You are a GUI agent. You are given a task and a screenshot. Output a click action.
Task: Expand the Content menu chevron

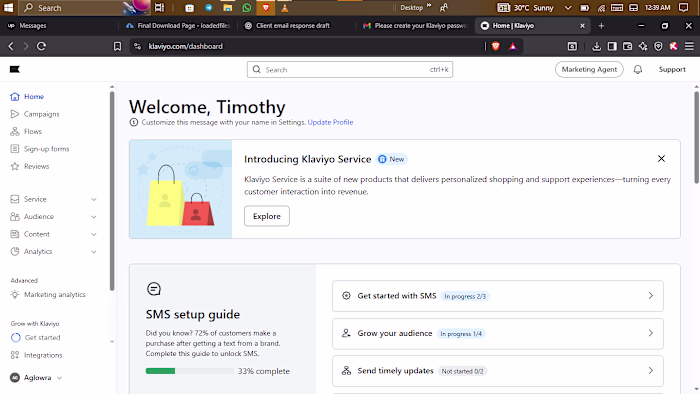(94, 234)
